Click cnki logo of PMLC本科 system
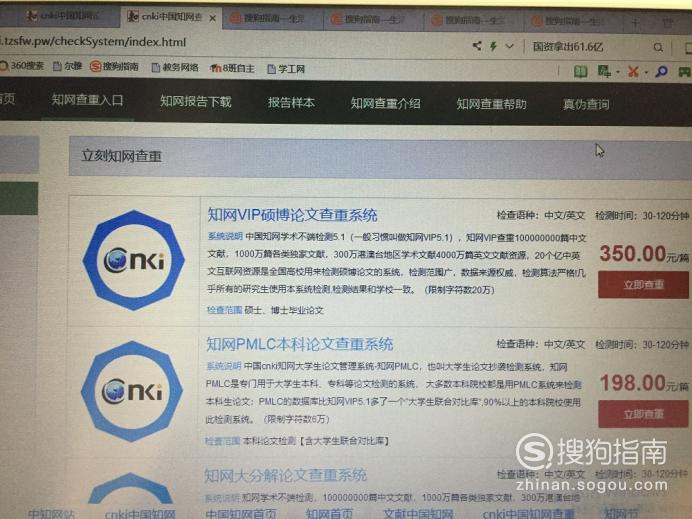The image size is (692, 519). click(132, 391)
